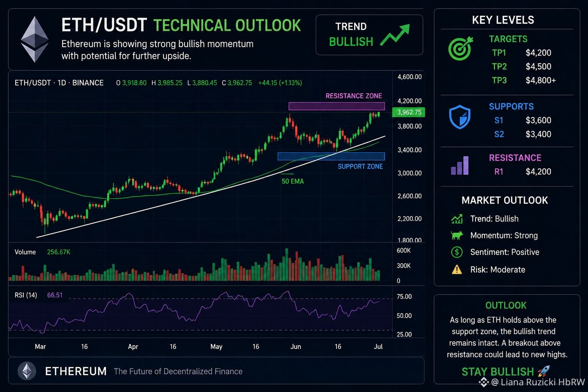The image size is (588, 392).
Task: Click the 'KEY LEVELS' panel heading
Action: click(x=503, y=20)
